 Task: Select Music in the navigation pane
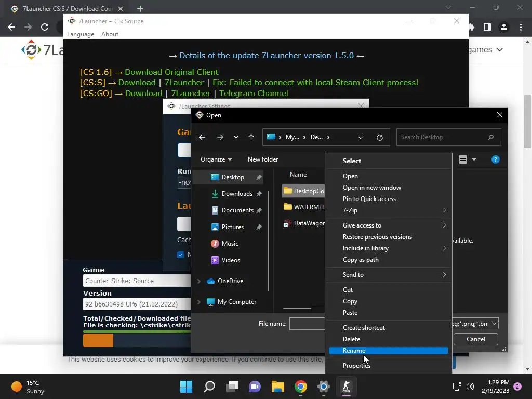pos(230,244)
